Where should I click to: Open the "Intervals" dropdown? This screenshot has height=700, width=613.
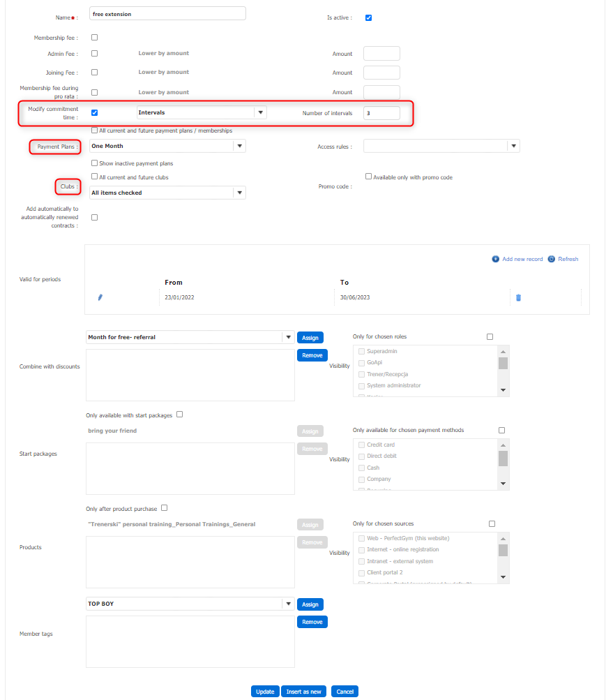coord(261,112)
